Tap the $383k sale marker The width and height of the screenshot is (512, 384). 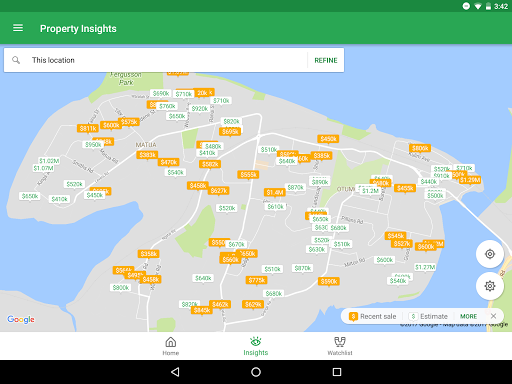tap(147, 155)
